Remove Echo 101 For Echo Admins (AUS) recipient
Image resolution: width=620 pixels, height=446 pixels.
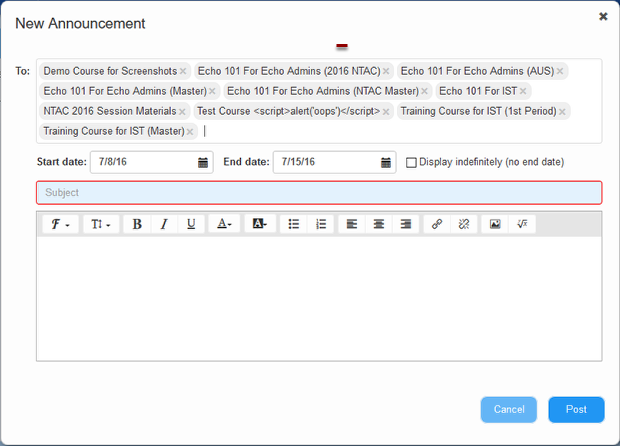(x=560, y=72)
